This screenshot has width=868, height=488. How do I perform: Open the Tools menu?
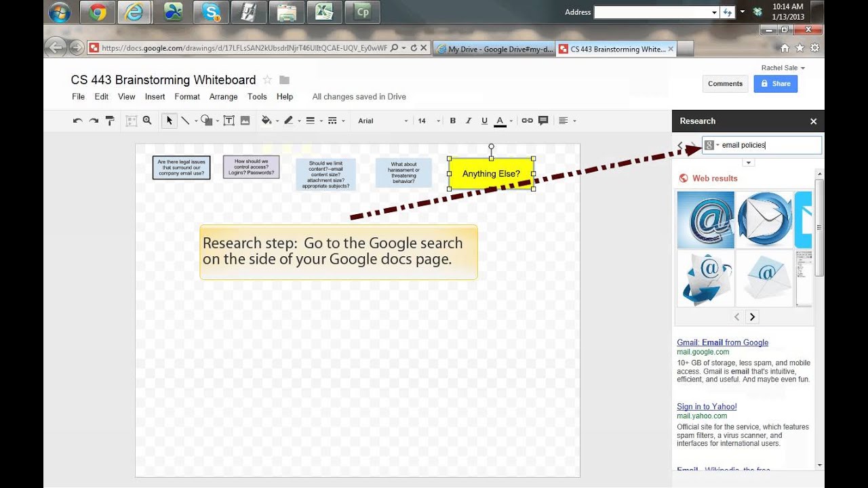pyautogui.click(x=257, y=97)
